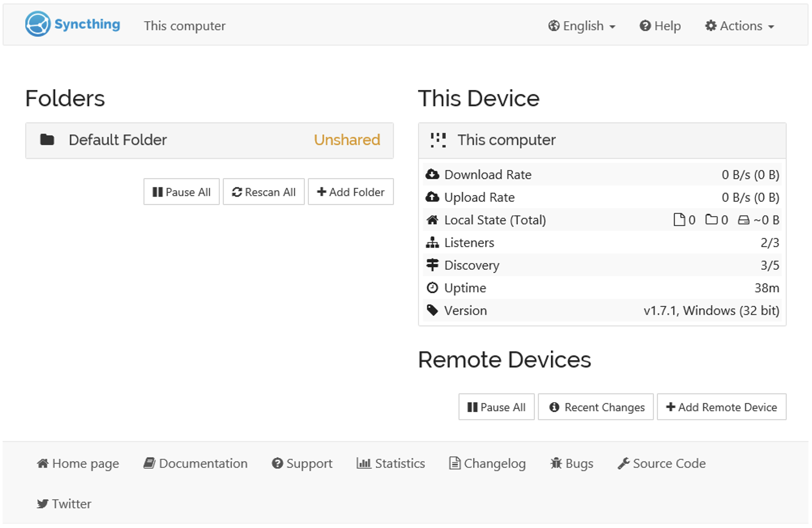
Task: Click the home icon beside Local State
Action: [433, 219]
